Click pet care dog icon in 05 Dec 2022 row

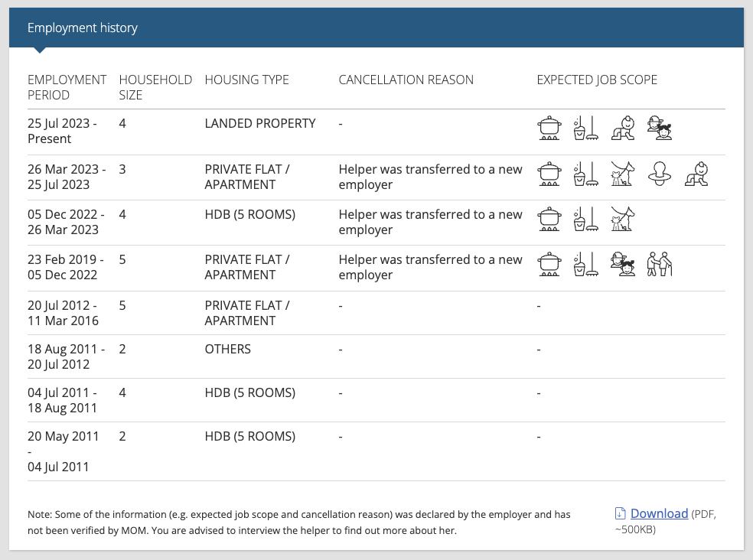623,219
